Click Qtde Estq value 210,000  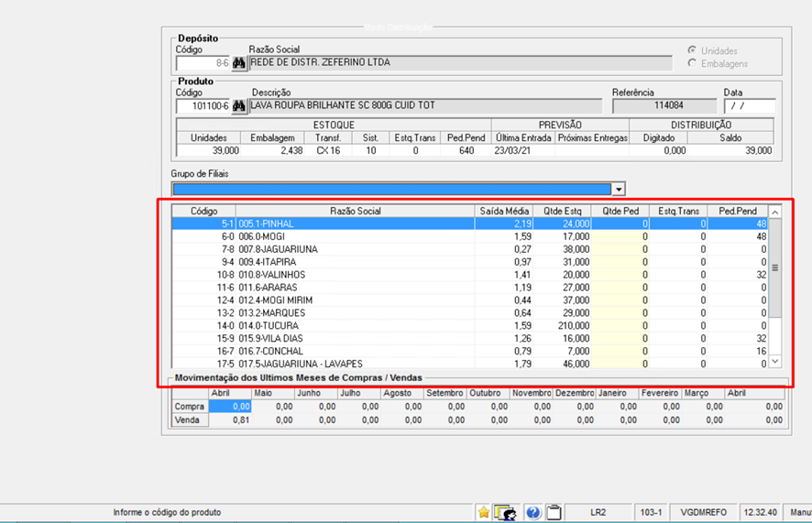pos(572,325)
